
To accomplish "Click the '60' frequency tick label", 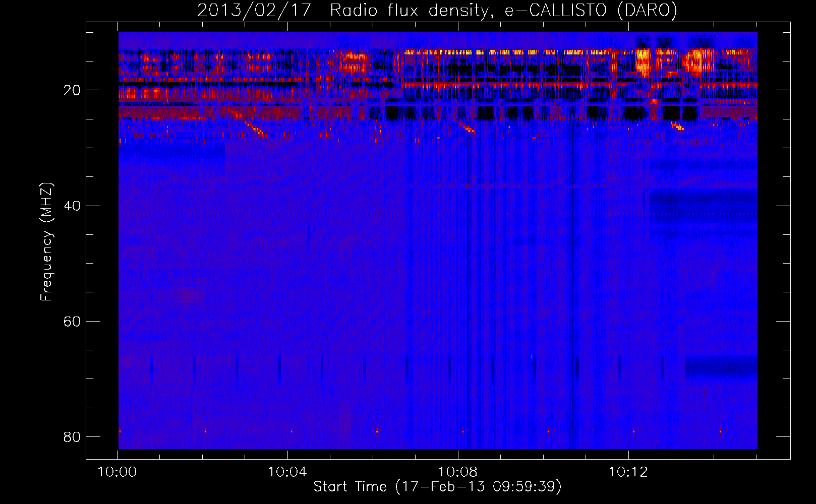I will point(72,321).
